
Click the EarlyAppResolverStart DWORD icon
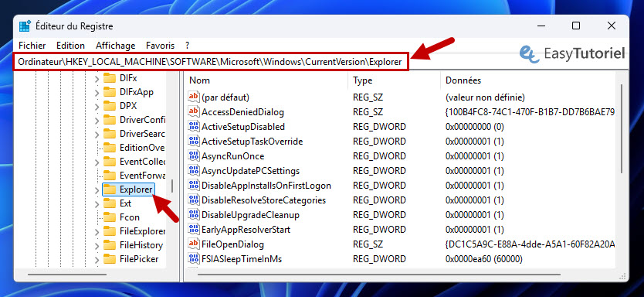(x=194, y=229)
